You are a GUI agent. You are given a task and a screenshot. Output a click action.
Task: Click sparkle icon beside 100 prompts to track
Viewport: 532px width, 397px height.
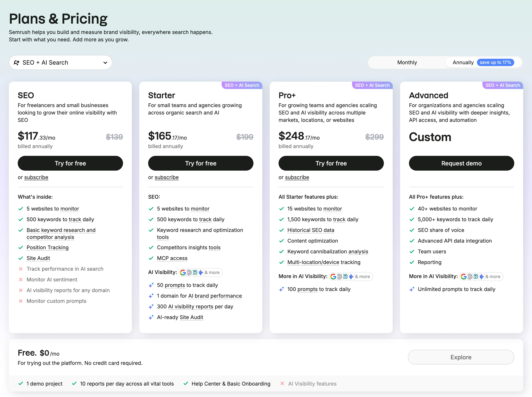(x=281, y=289)
